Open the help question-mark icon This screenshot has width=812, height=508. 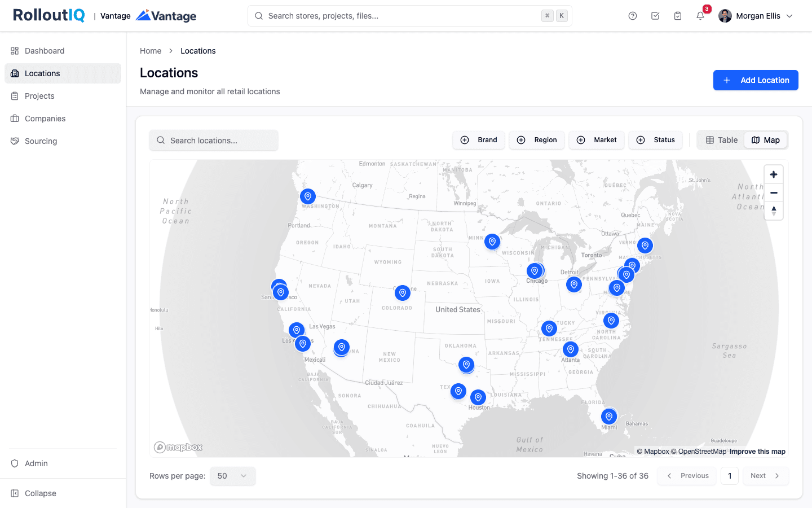[x=633, y=16]
